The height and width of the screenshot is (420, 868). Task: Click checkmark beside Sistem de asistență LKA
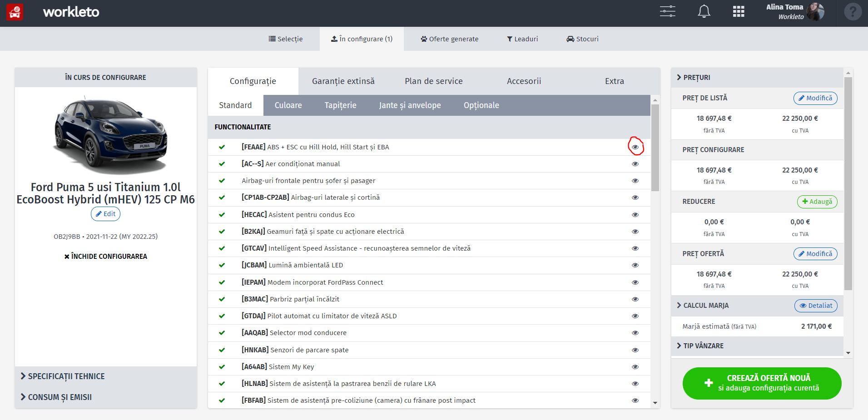pyautogui.click(x=222, y=384)
